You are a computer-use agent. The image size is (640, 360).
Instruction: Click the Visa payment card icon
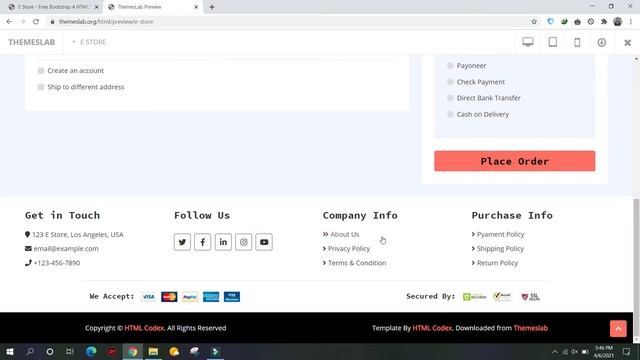click(149, 297)
